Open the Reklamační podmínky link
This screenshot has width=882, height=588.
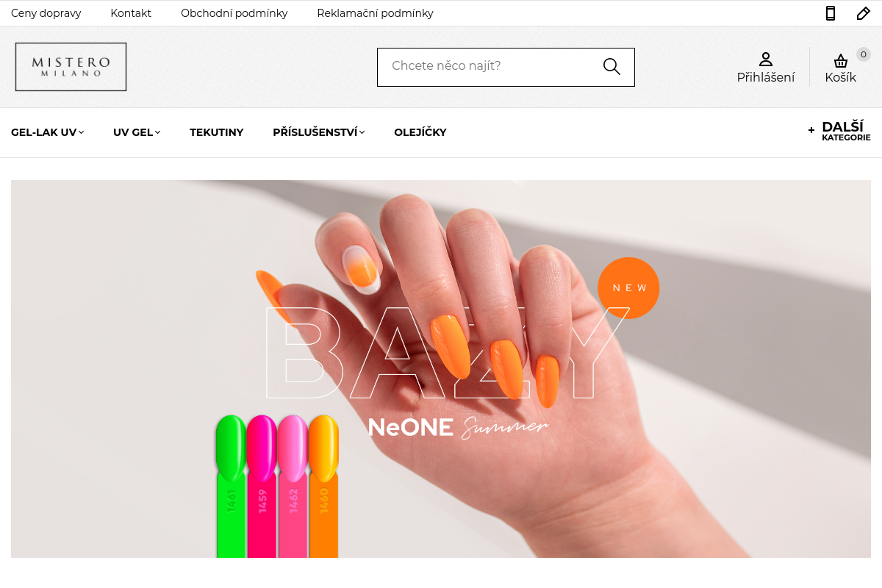coord(375,13)
